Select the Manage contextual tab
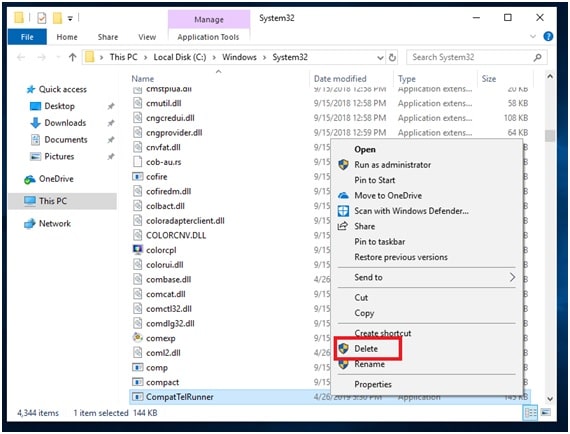This screenshot has height=434, width=570. point(209,19)
